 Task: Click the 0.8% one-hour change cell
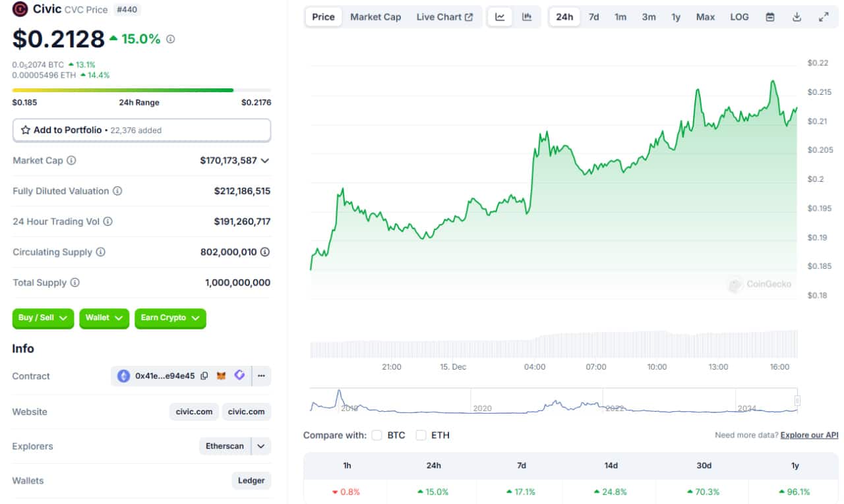346,491
